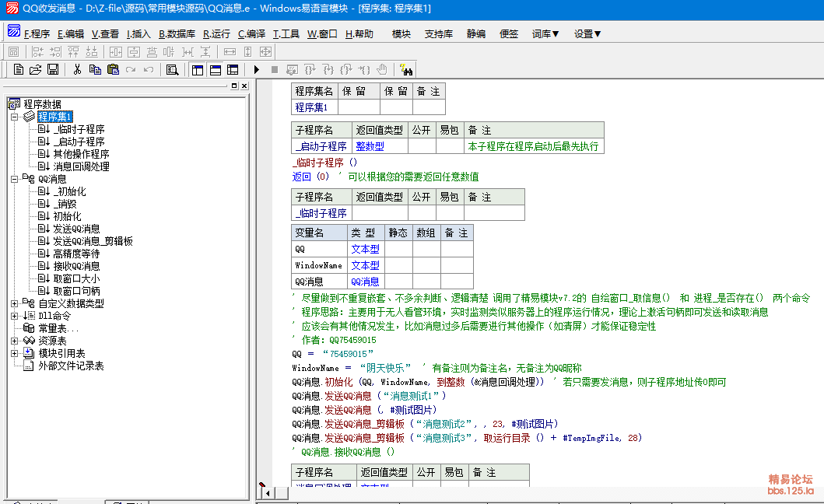Click the redo arrow toolbar icon
The image size is (824, 504).
[131, 69]
